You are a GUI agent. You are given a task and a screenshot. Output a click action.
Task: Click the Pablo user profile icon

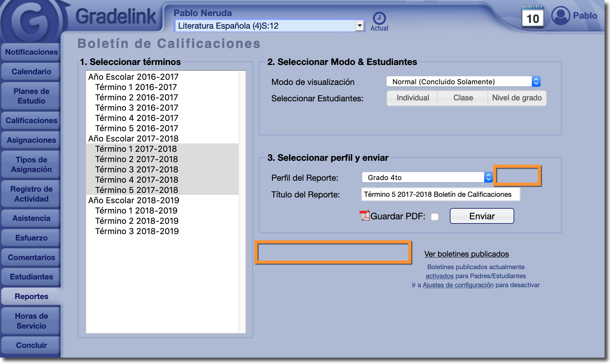tap(561, 15)
